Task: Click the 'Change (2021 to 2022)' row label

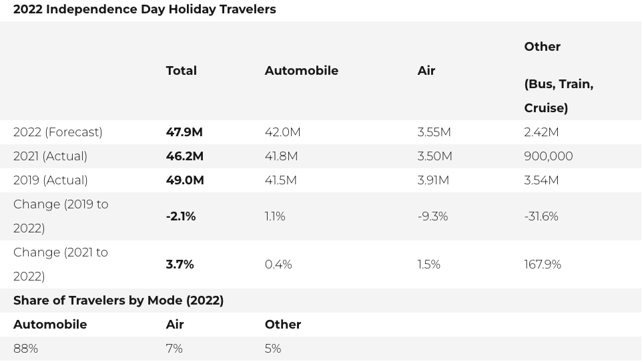Action: [x=61, y=264]
